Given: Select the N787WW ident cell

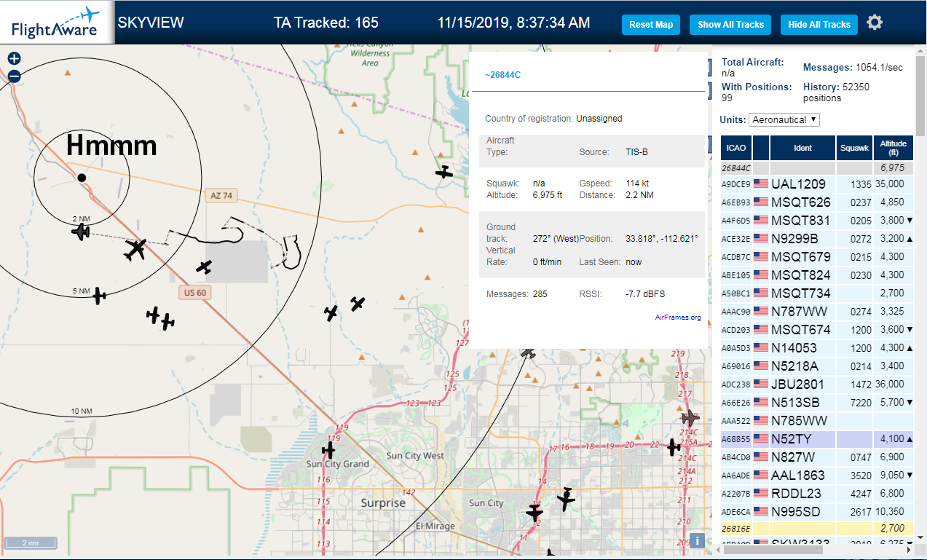Looking at the screenshot, I should [802, 312].
